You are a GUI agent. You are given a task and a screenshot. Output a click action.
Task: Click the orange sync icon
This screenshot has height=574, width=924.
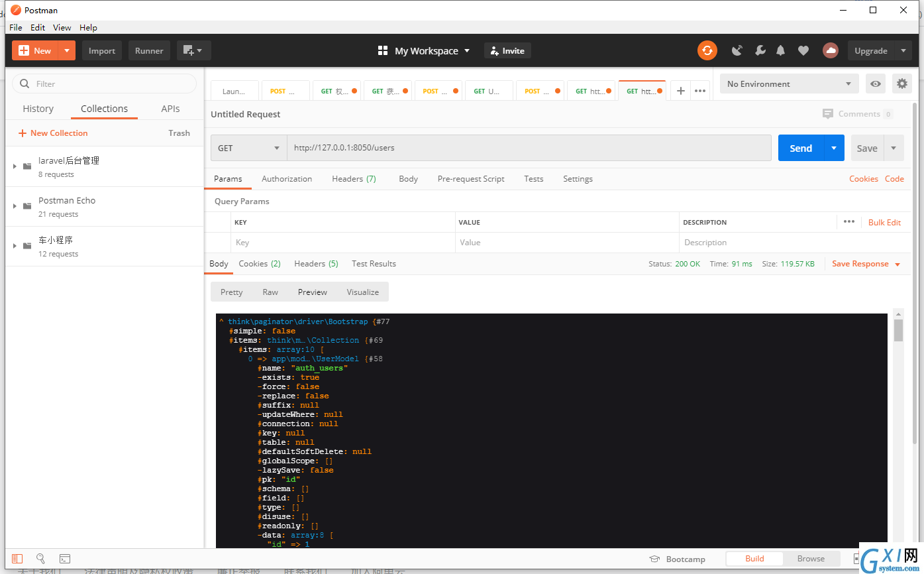point(707,50)
